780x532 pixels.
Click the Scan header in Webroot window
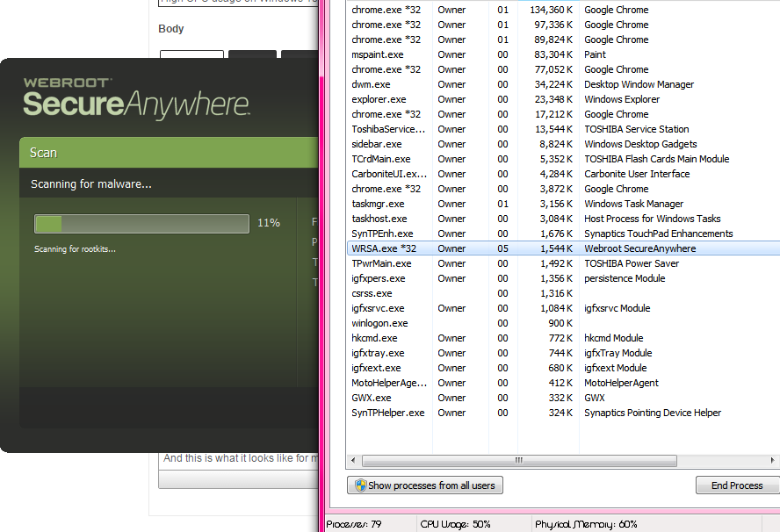pos(170,153)
